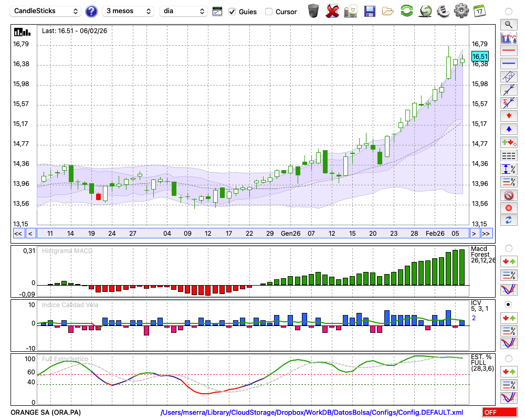Open the CandleSticks chart type dropdown

coord(46,11)
